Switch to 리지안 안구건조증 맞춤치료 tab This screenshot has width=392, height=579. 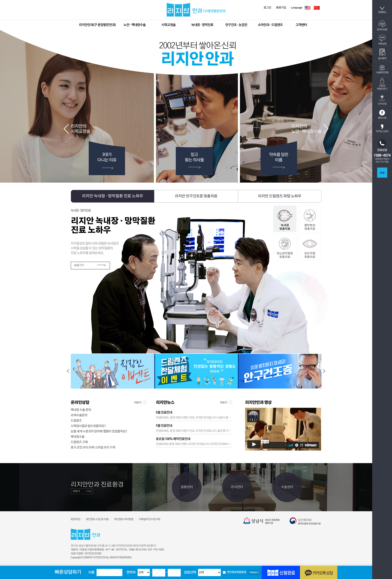coord(196,196)
